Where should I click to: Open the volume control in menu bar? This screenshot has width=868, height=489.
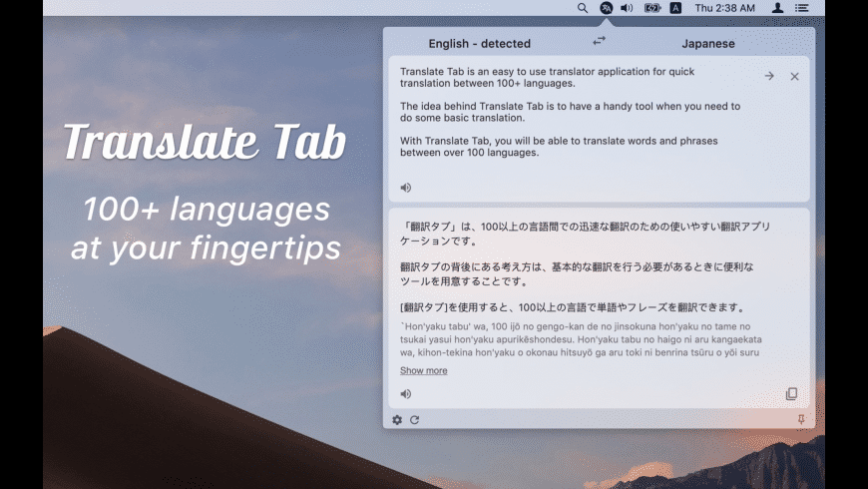(x=627, y=8)
